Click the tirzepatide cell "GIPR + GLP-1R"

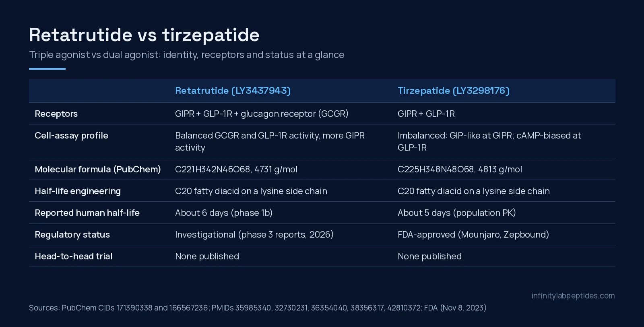(426, 114)
